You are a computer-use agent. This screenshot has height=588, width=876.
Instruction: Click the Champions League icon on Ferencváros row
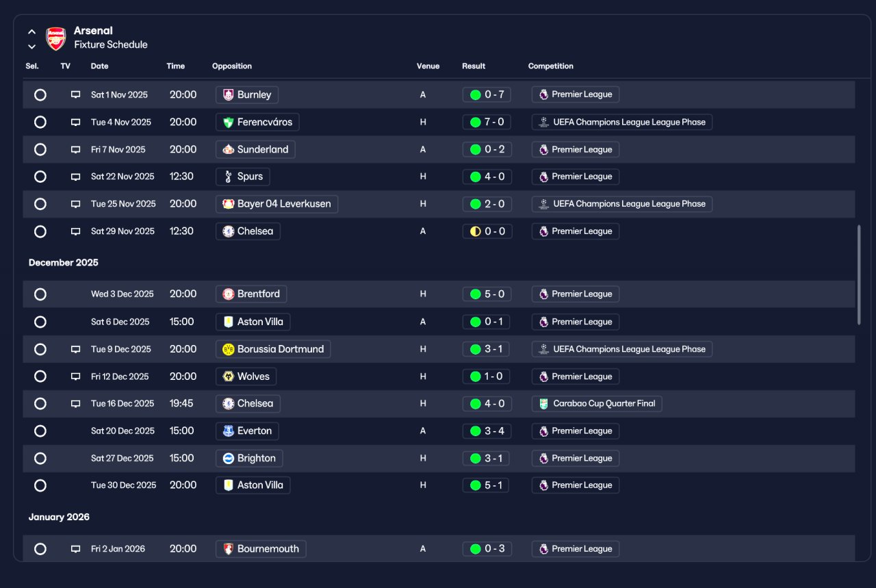point(543,122)
